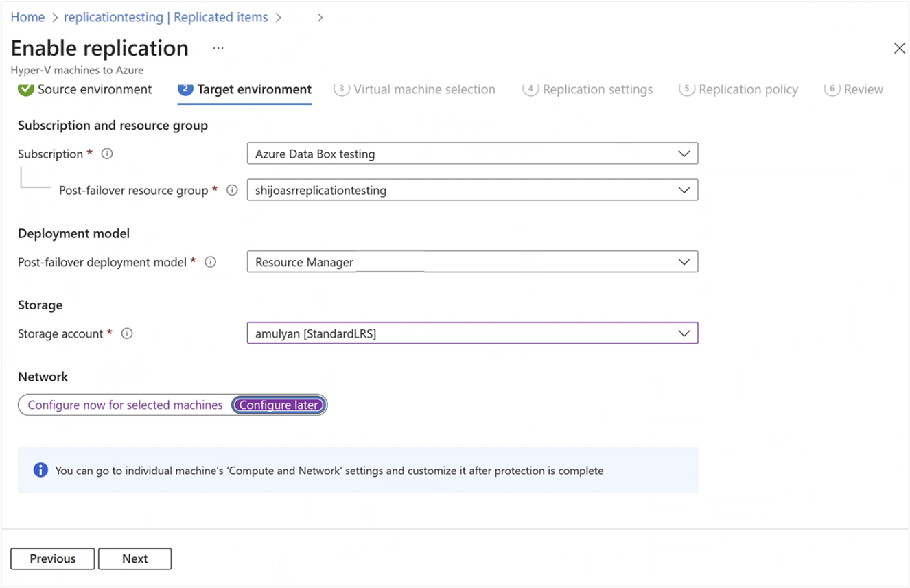Screen dimensions: 910x588
Task: Click the Next button
Action: point(135,558)
